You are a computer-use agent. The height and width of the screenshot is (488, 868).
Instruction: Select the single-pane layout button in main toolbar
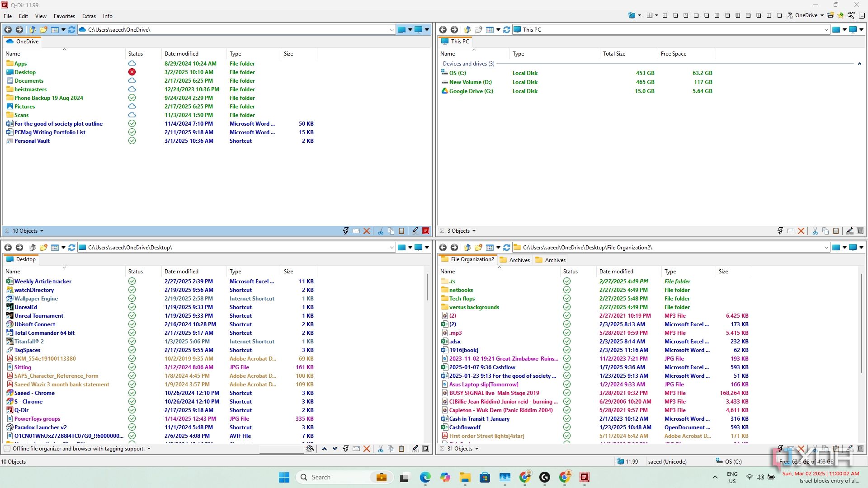pyautogui.click(x=779, y=15)
